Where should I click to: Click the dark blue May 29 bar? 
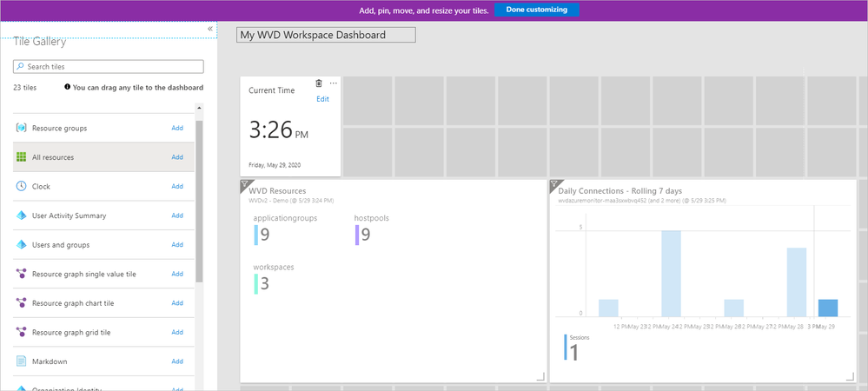(x=827, y=308)
